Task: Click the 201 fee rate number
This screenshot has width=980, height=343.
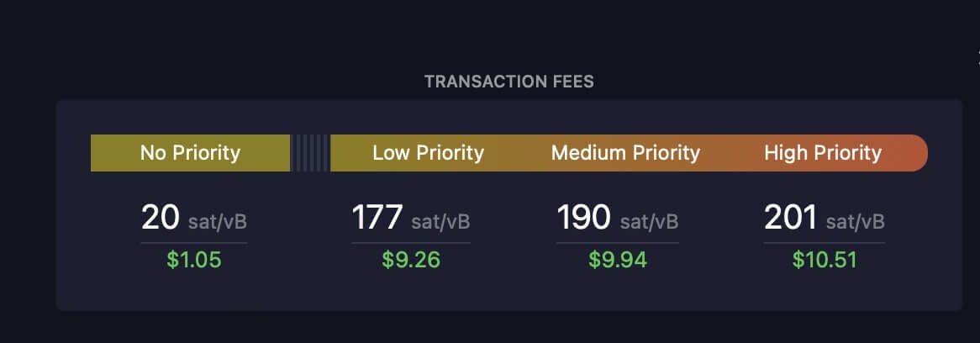Action: [790, 219]
